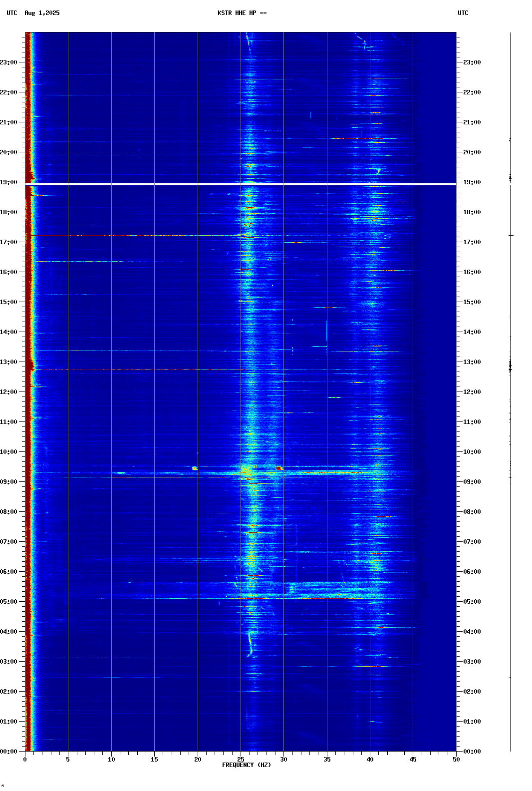The image size is (532, 791).
Task: Click the frequency axis label 5
Action: (x=68, y=760)
